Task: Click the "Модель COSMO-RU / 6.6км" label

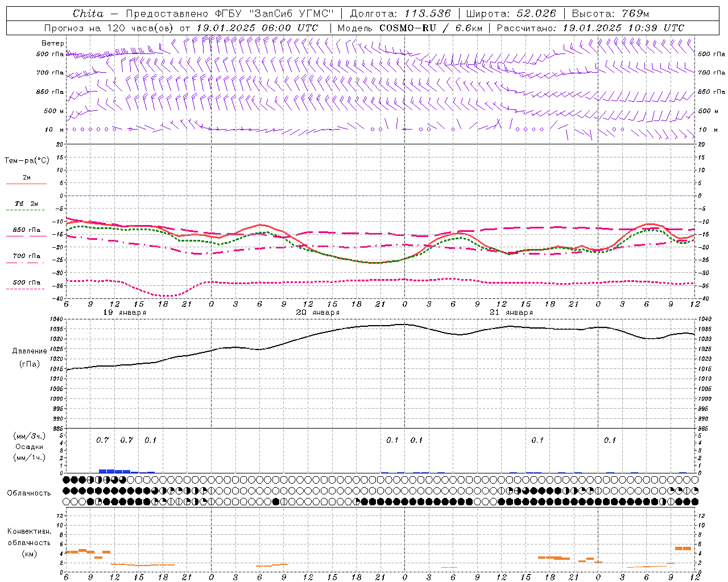Action: pyautogui.click(x=409, y=28)
